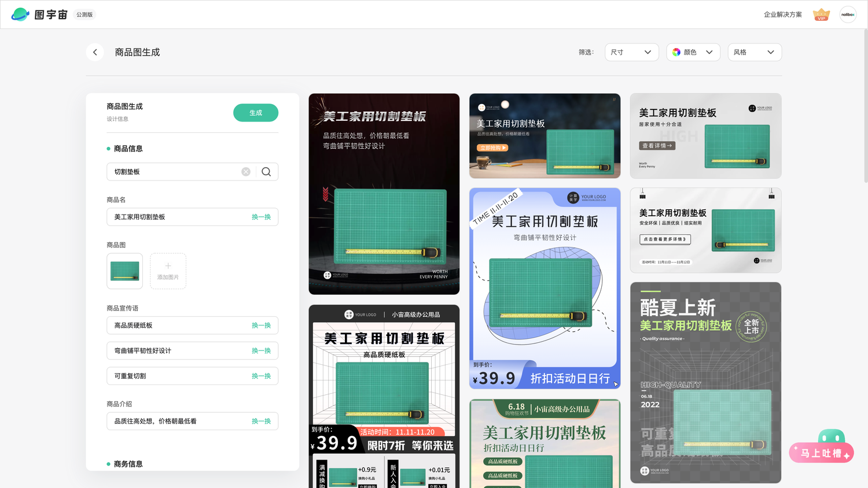Click the 公测版 badge
Viewport: 868px width, 488px height.
pyautogui.click(x=84, y=14)
